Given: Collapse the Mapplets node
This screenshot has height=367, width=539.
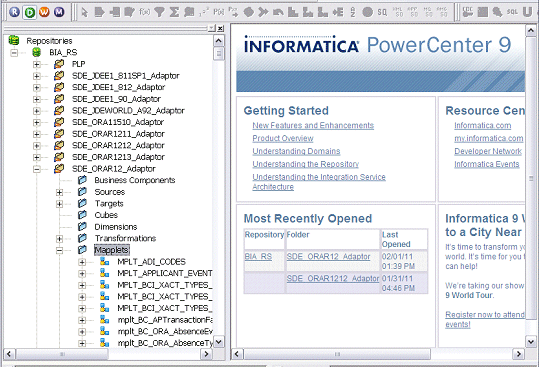Looking at the screenshot, I should click(59, 250).
